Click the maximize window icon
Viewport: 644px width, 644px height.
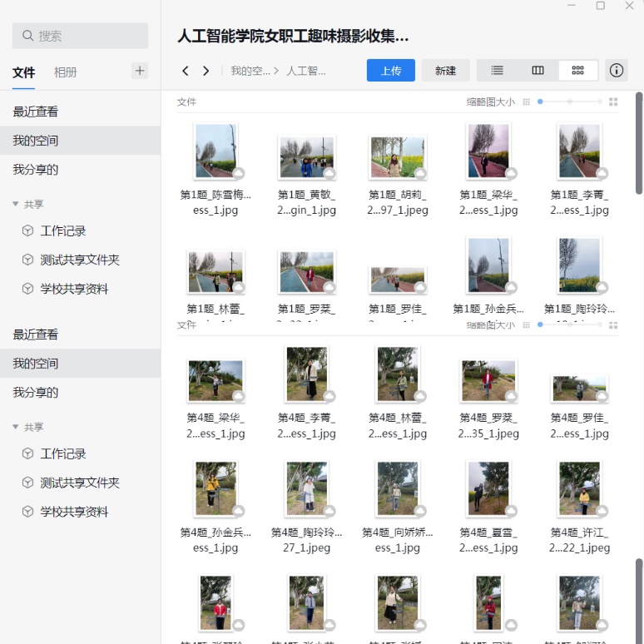click(x=601, y=6)
